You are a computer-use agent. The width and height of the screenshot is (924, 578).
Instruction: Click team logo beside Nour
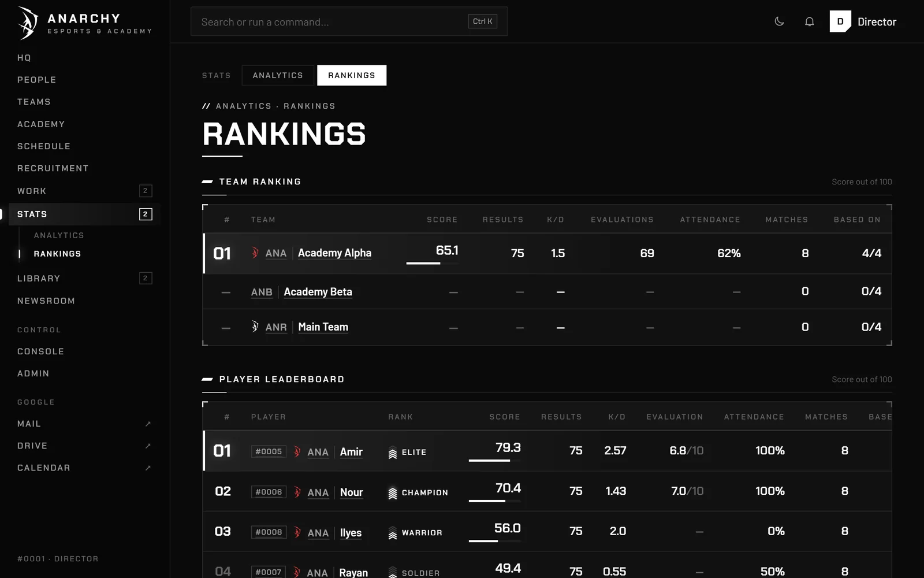[297, 492]
